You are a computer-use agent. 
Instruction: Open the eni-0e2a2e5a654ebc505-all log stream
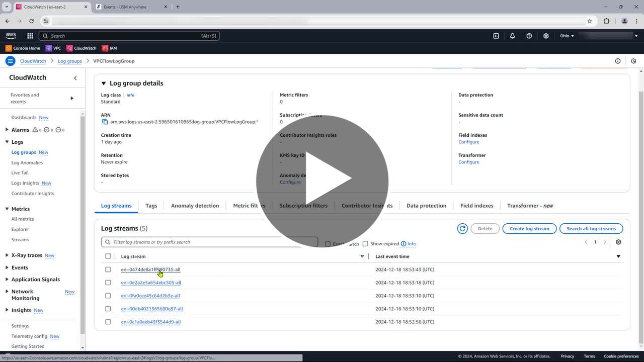coord(151,283)
